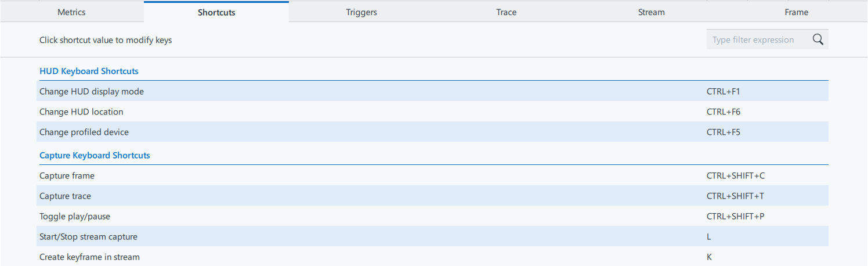The height and width of the screenshot is (266, 868).
Task: Change the CTRL+F5 shortcut key
Action: pos(724,132)
